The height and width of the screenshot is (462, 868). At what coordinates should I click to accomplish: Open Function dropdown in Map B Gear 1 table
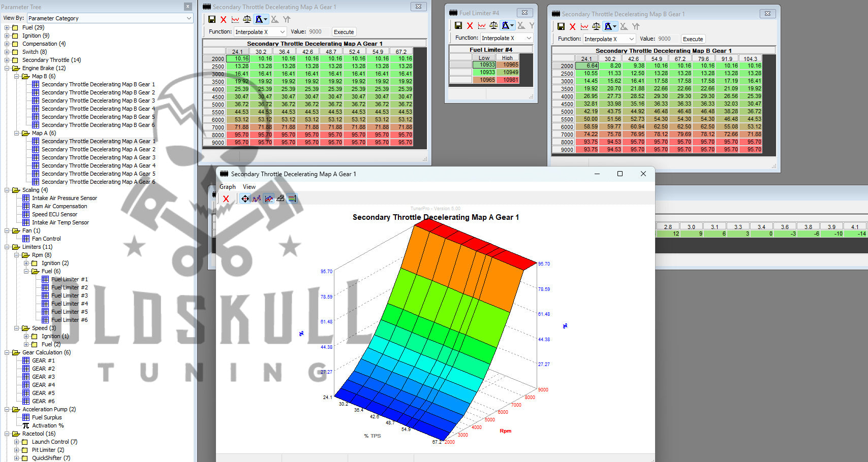click(x=609, y=39)
